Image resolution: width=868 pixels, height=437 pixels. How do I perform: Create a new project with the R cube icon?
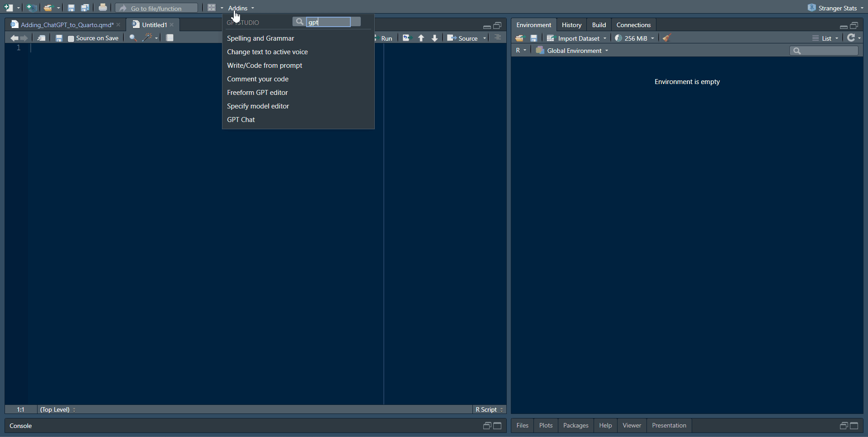pyautogui.click(x=31, y=8)
